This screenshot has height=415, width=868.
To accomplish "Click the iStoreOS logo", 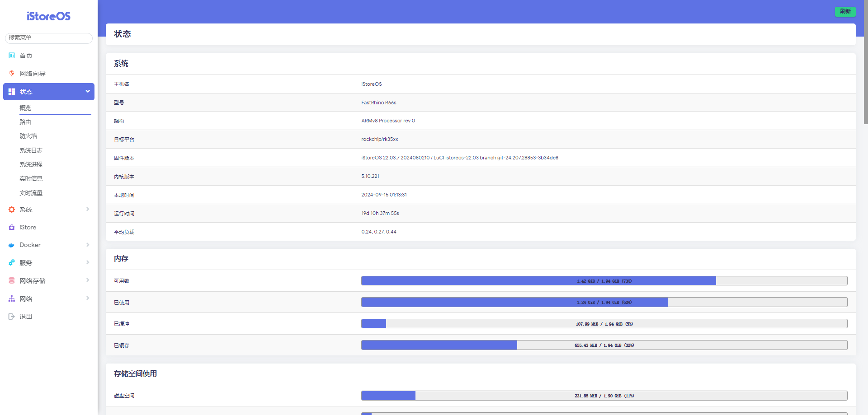I will (48, 16).
